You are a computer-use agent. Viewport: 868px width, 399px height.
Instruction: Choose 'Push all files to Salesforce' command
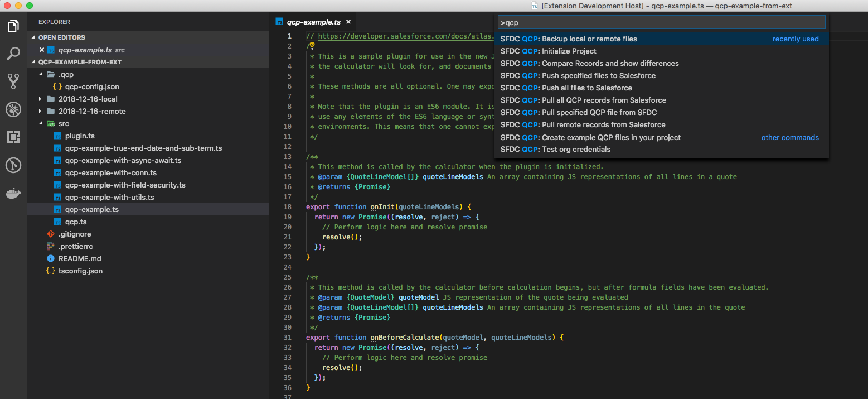(x=586, y=88)
